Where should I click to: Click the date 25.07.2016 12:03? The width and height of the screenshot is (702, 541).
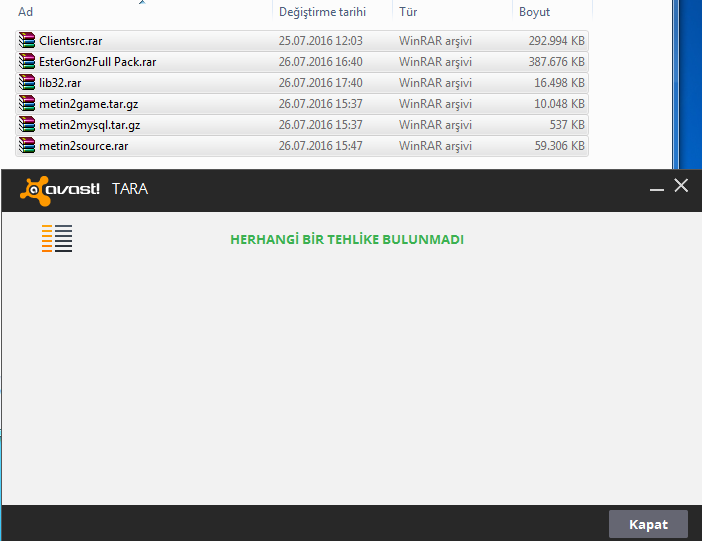[x=321, y=41]
